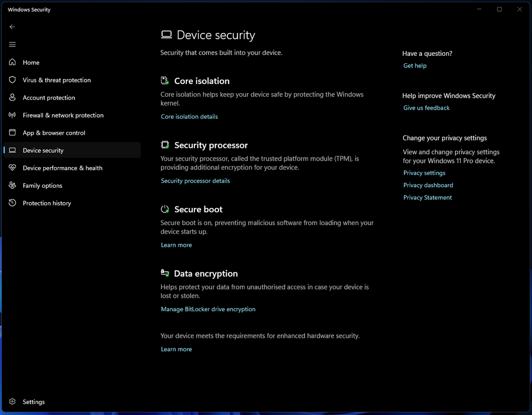The height and width of the screenshot is (415, 532).
Task: Click the Get help link
Action: pos(415,65)
